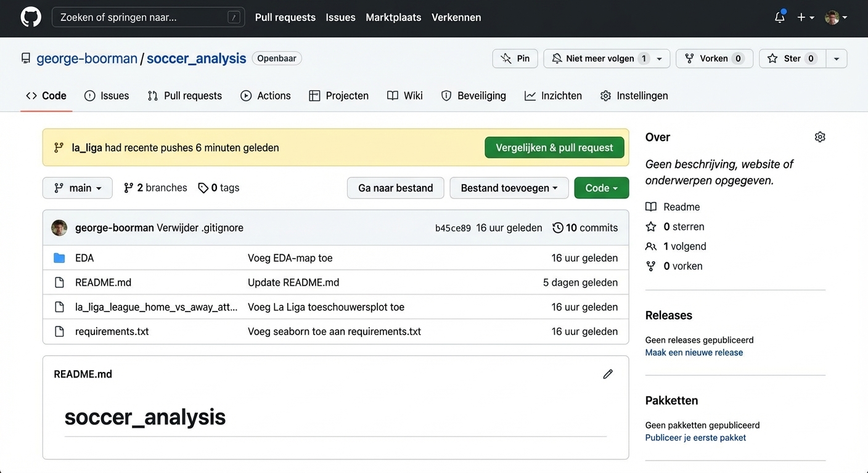The image size is (868, 473).
Task: Open Maak een nieuwe release link
Action: click(694, 352)
